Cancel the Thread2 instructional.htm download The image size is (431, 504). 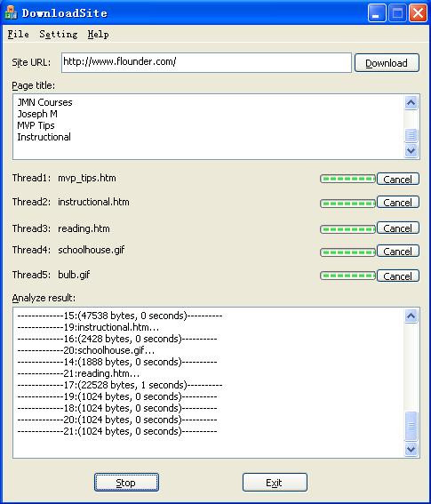click(x=398, y=203)
